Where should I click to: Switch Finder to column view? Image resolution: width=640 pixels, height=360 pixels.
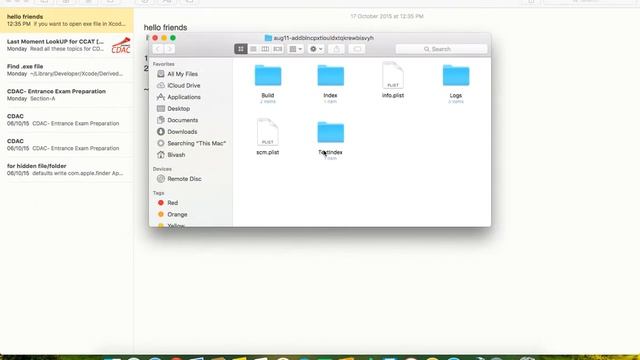click(265, 49)
